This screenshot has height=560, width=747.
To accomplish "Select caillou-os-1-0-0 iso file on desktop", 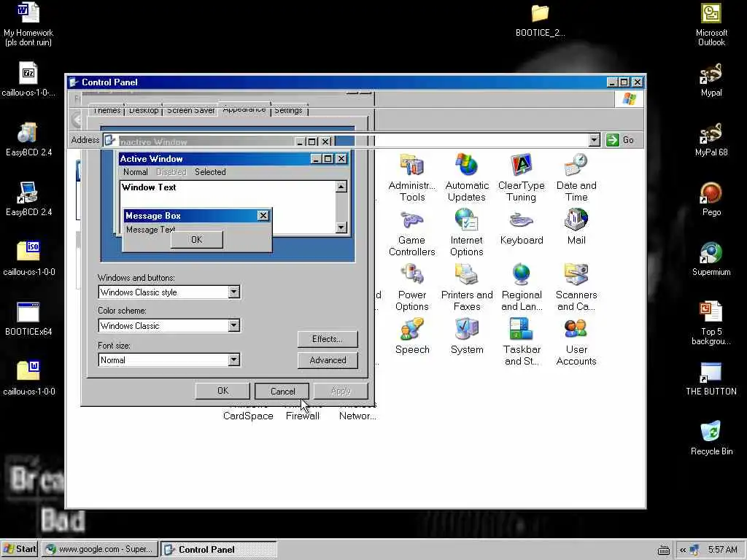I will pyautogui.click(x=28, y=259).
